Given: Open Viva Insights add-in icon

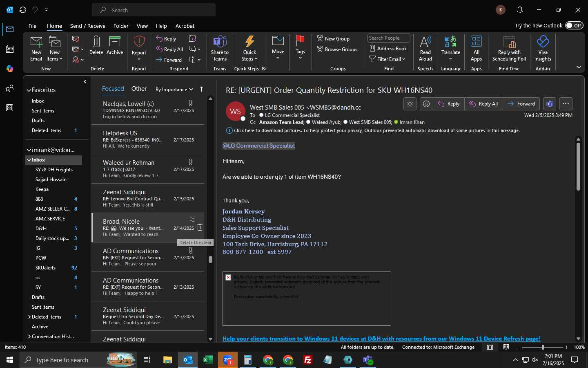Looking at the screenshot, I should pos(543,48).
